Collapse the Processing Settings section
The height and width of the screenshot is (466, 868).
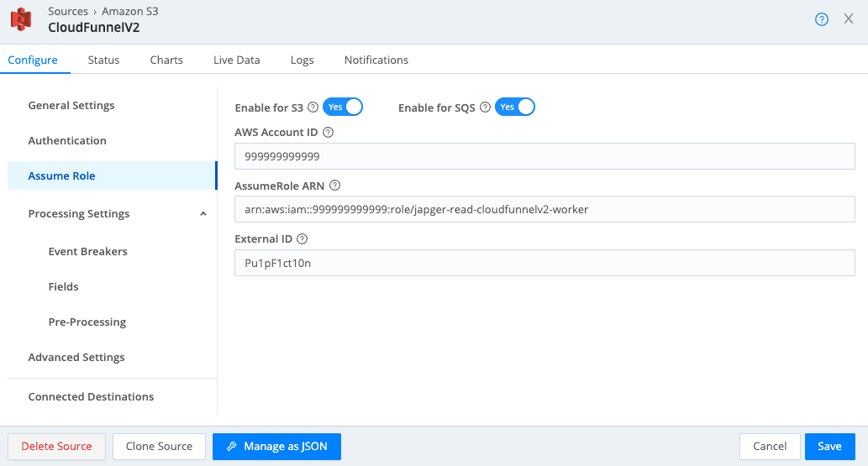pos(203,214)
